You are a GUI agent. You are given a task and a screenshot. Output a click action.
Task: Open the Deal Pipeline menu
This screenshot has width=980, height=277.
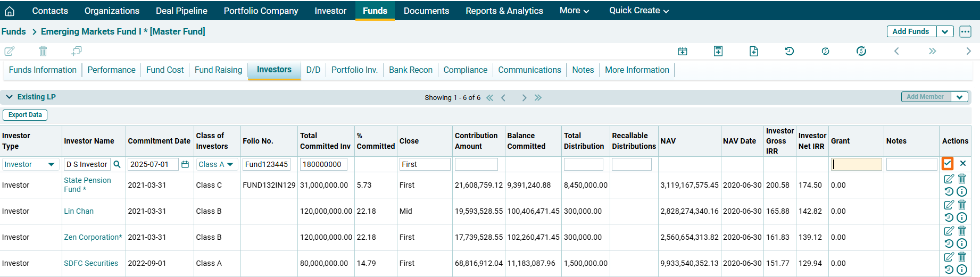[181, 11]
